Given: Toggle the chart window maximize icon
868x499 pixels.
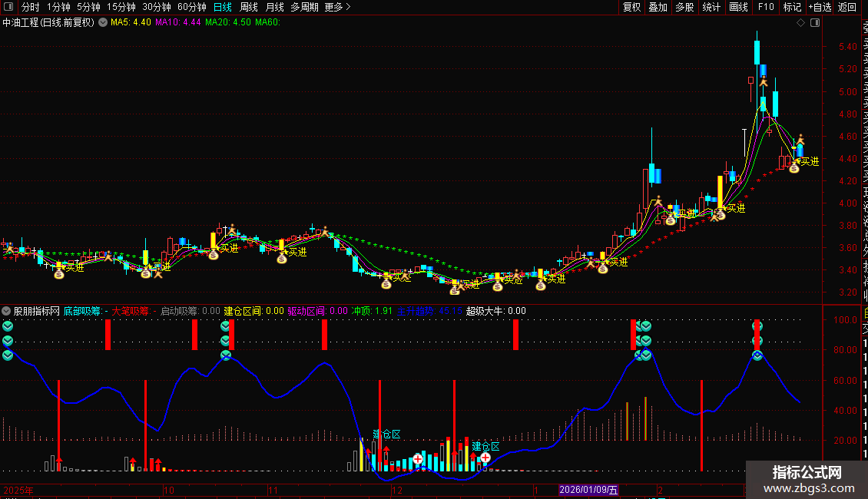Looking at the screenshot, I should 815,23.
